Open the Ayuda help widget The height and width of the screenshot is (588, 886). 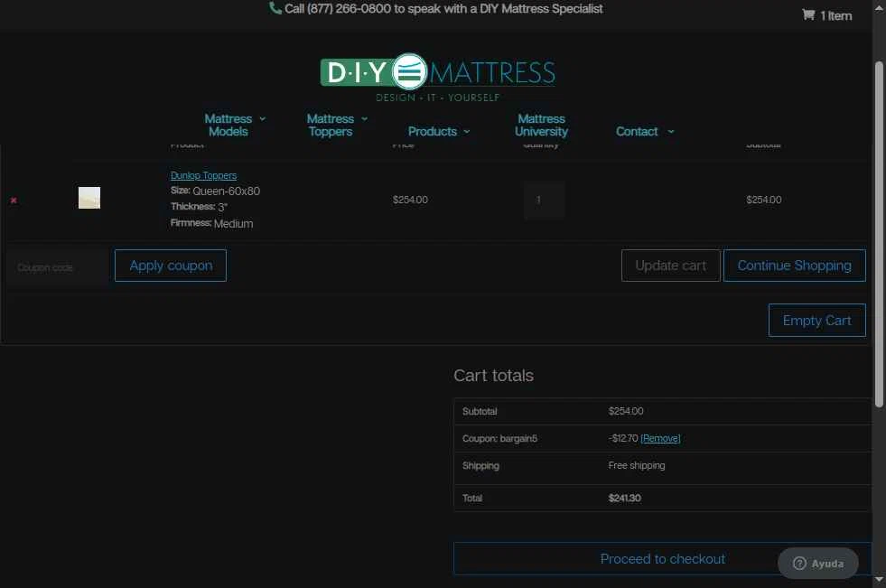(x=818, y=563)
